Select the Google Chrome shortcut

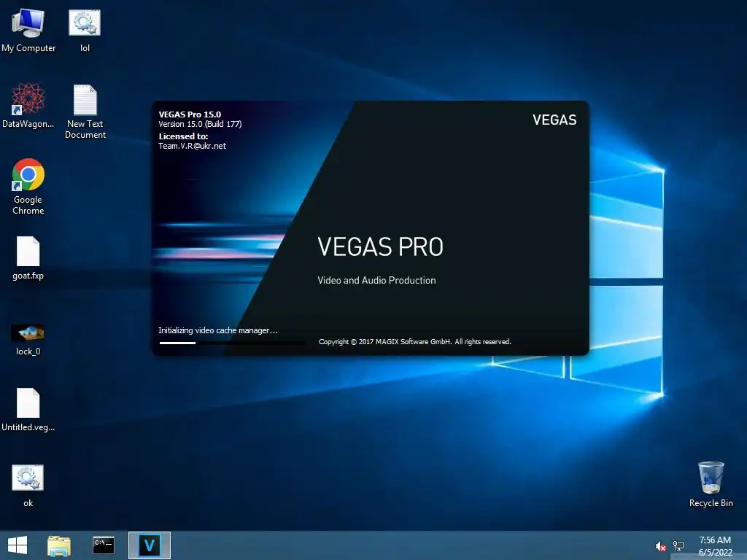click(x=28, y=186)
